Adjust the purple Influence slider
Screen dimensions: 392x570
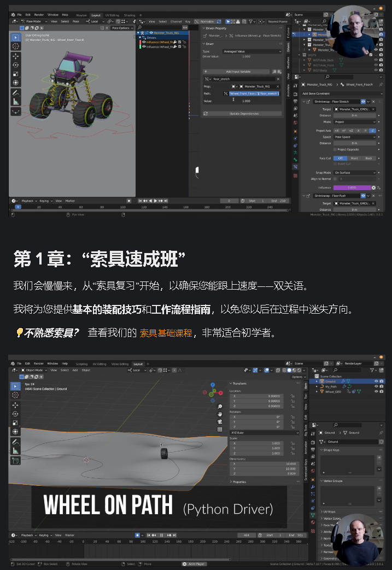[x=352, y=187]
